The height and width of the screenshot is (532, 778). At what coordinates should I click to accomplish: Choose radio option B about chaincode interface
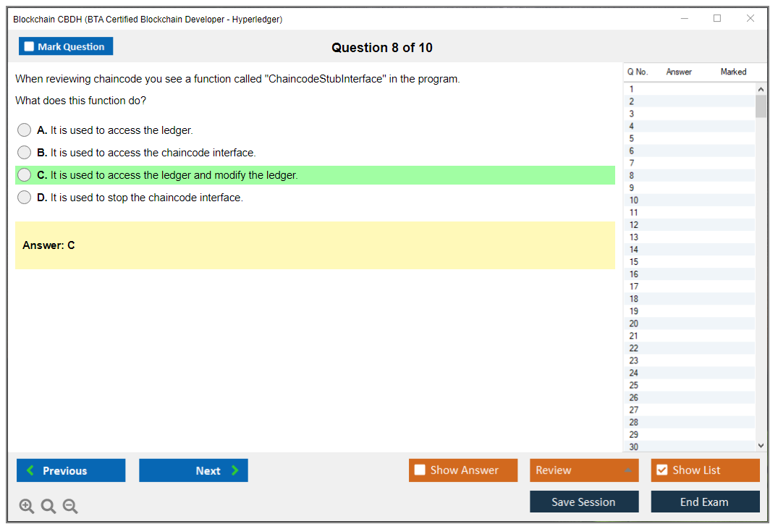point(25,153)
